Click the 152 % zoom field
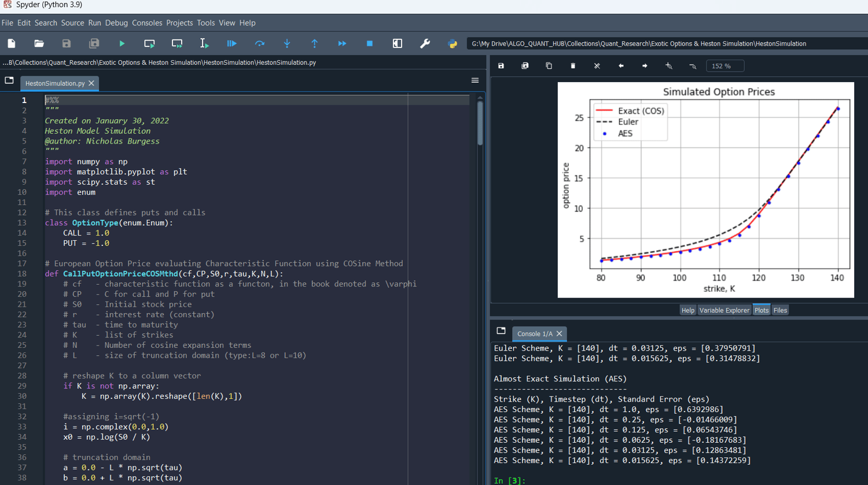Viewport: 868px width, 485px height. [x=724, y=66]
